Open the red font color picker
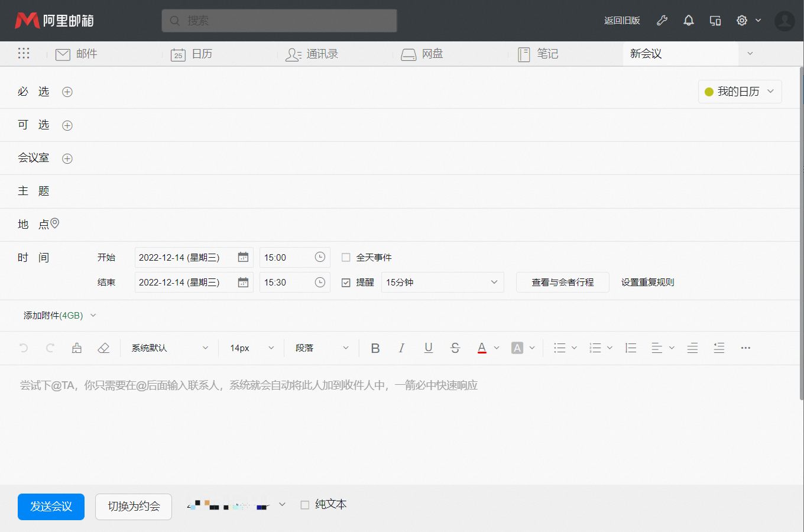The width and height of the screenshot is (804, 532). coord(482,348)
